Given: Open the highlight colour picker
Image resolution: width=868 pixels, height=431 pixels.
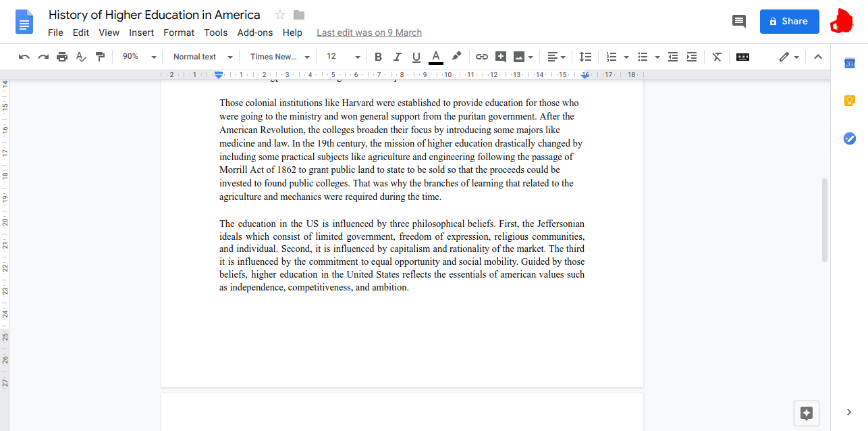Looking at the screenshot, I should point(456,57).
